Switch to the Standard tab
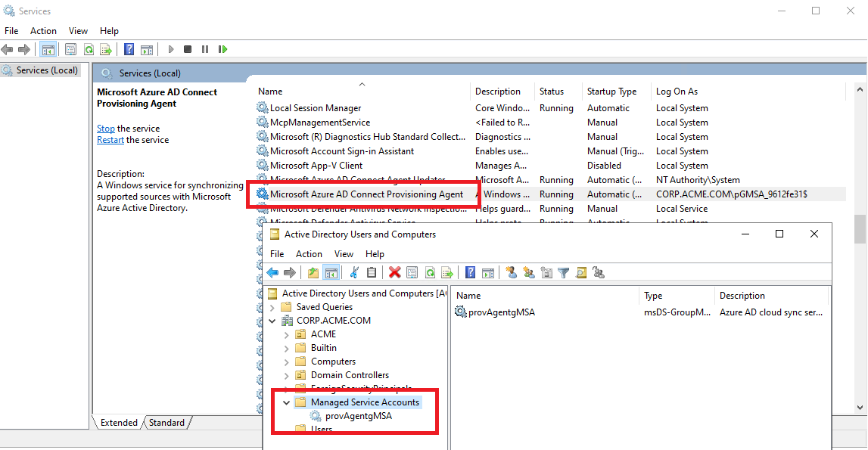Viewport: 868px width, 450px height. (x=166, y=422)
